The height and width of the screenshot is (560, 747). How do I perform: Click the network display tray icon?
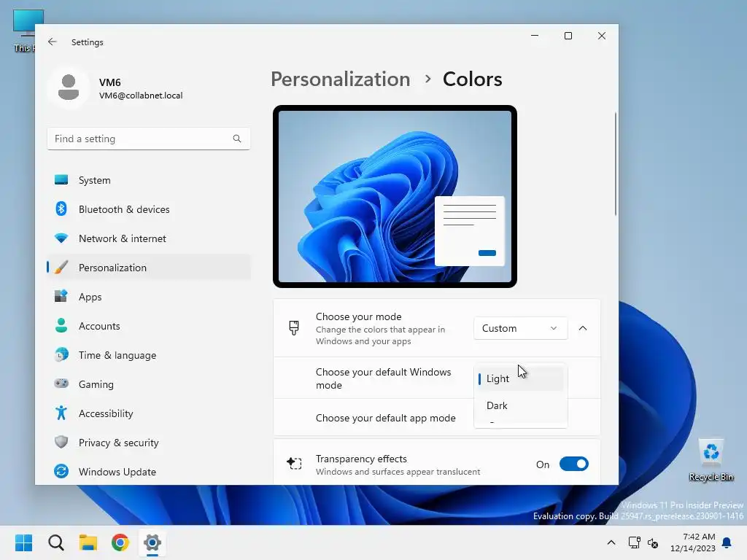634,542
